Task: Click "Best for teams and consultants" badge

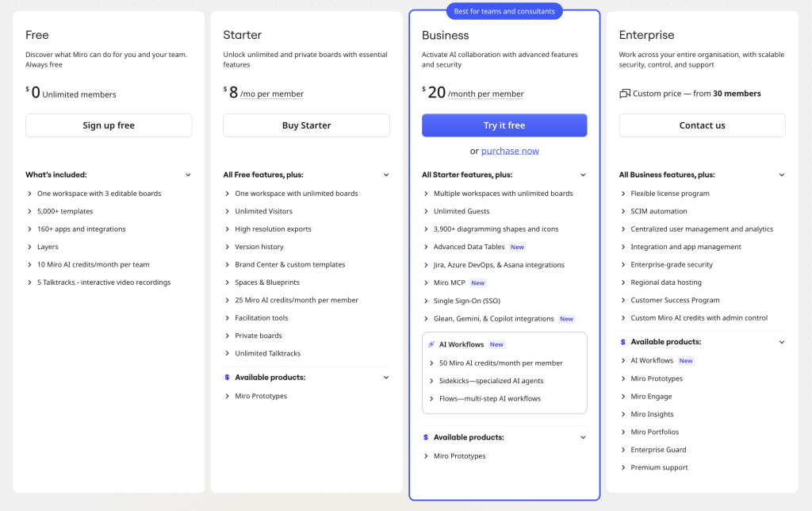Action: (504, 11)
